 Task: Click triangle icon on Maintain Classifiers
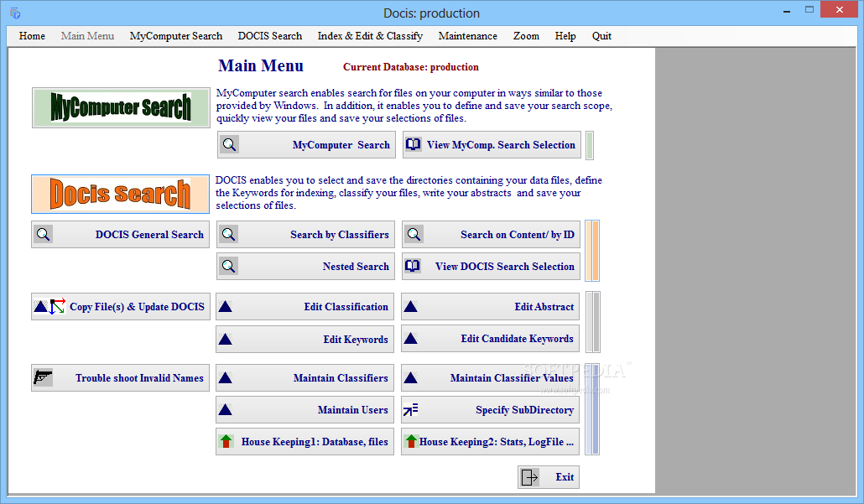(x=225, y=378)
